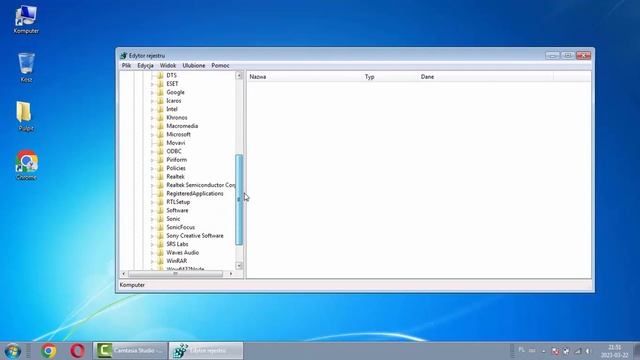The height and width of the screenshot is (360, 640).
Task: Open the Kosz recycle bin icon
Action: tap(26, 67)
